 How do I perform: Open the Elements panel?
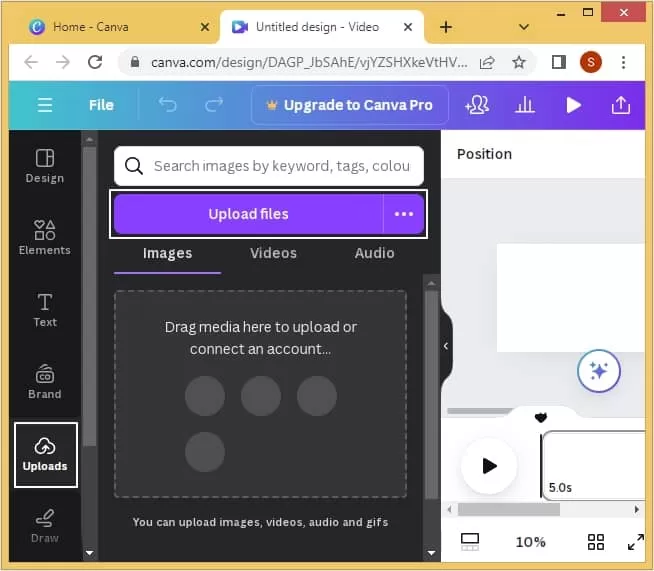pyautogui.click(x=45, y=237)
